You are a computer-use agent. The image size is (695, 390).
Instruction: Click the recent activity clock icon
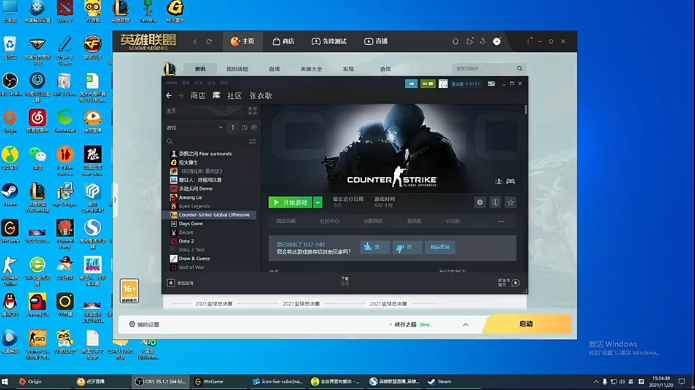245,128
